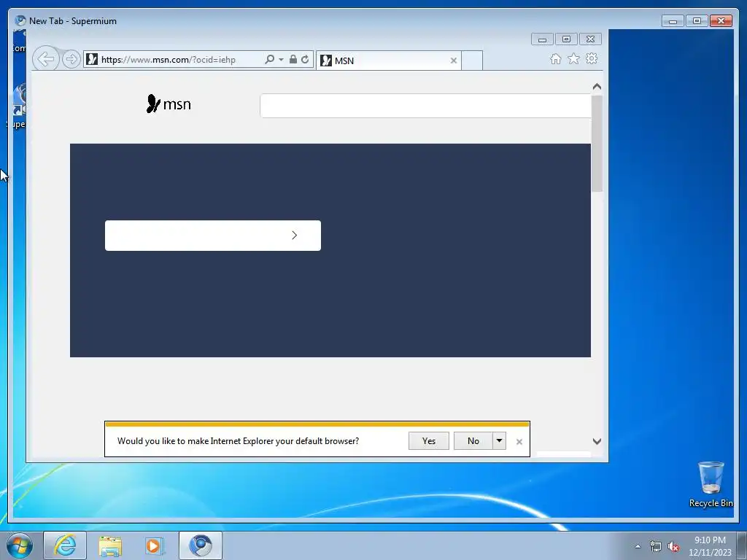Image resolution: width=747 pixels, height=560 pixels.
Task: Expand the No button dropdown arrow
Action: coord(499,441)
